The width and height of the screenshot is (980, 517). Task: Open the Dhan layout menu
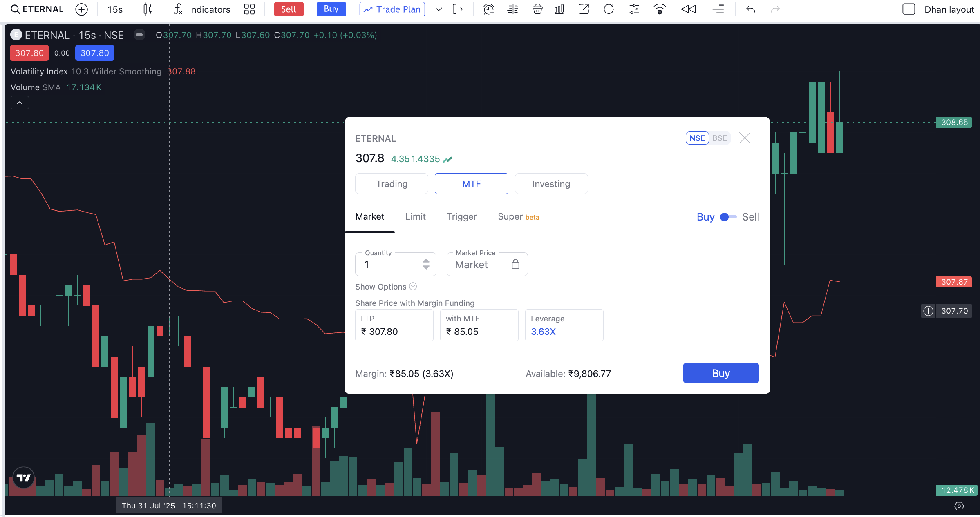point(949,9)
